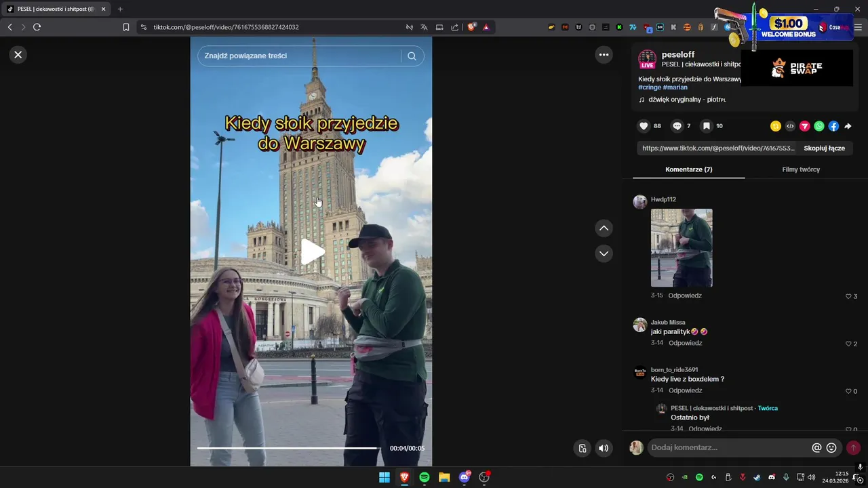Click the red post comment arrow button

(853, 448)
